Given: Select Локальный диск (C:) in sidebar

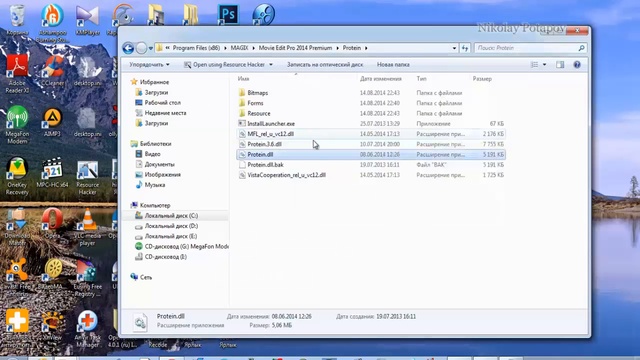Looking at the screenshot, I should [x=171, y=216].
